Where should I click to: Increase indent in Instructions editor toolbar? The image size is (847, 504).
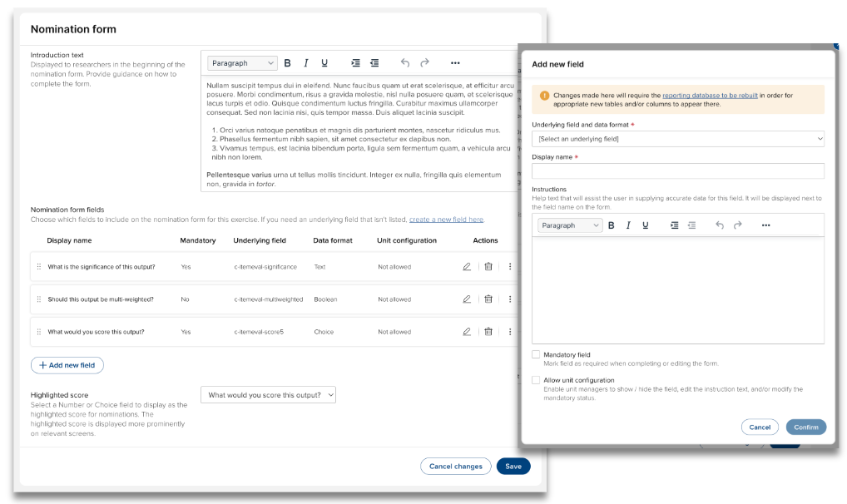(x=674, y=225)
